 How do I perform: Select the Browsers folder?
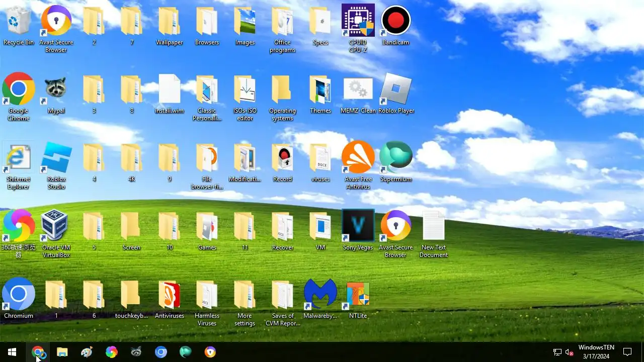point(207,26)
